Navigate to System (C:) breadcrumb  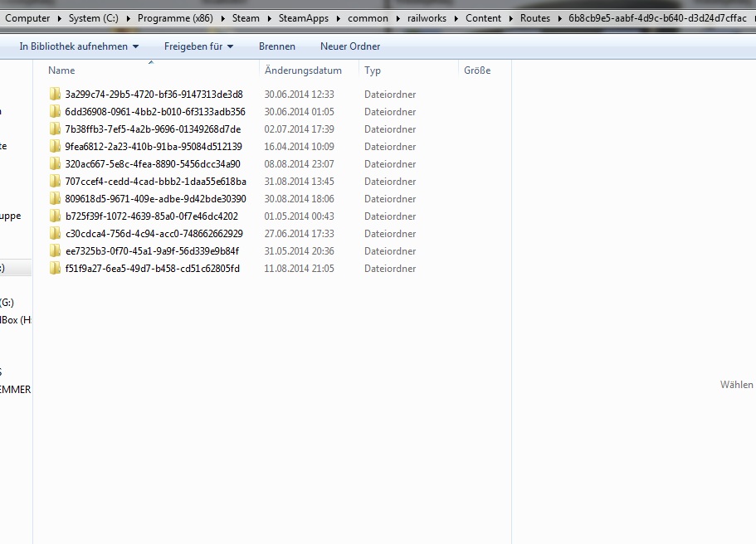(x=93, y=18)
